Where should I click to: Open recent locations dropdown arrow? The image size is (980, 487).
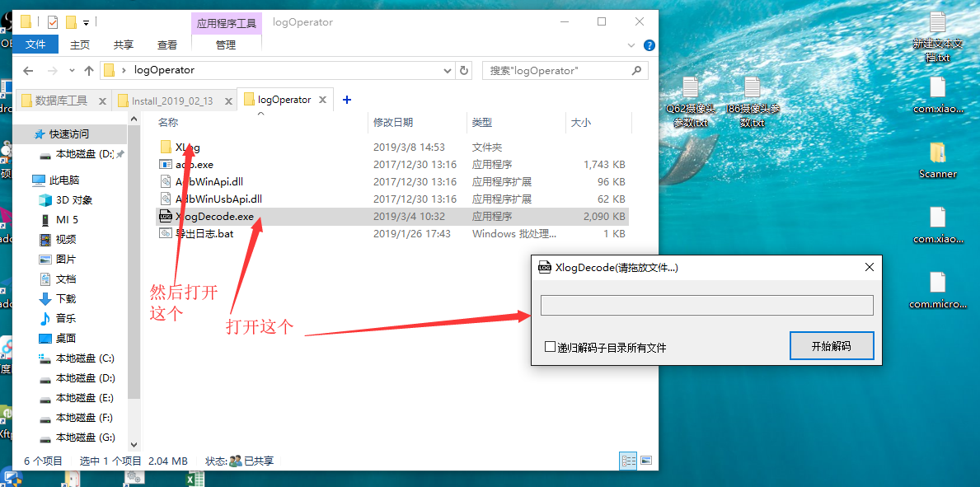click(x=72, y=71)
